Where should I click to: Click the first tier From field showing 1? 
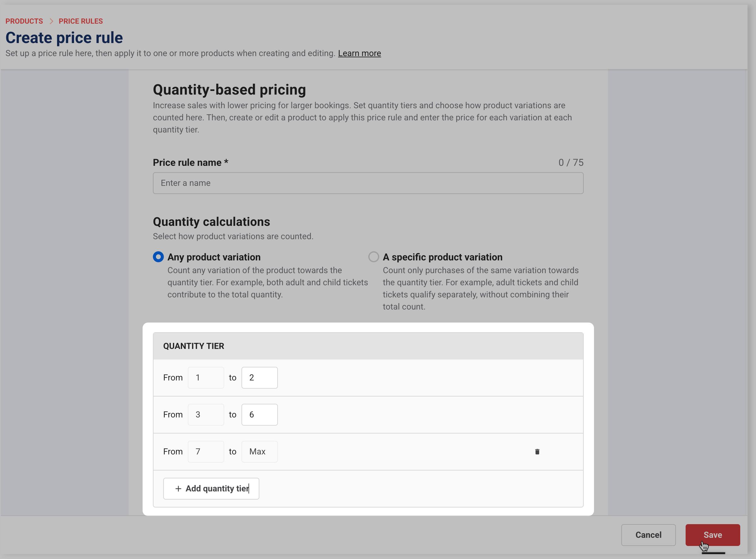205,378
